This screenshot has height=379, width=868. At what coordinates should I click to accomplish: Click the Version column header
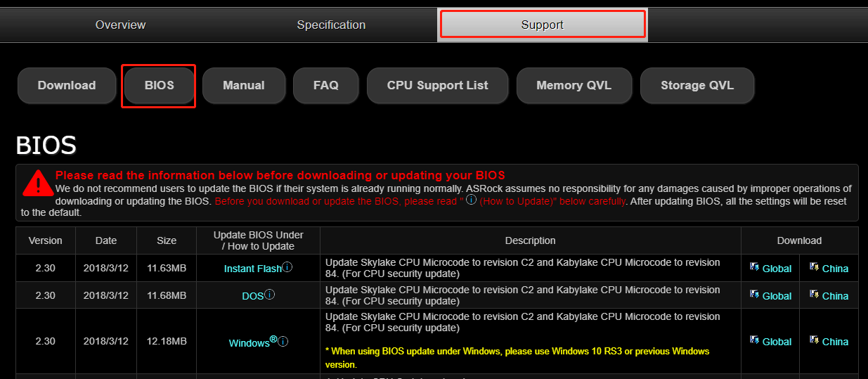click(x=45, y=240)
